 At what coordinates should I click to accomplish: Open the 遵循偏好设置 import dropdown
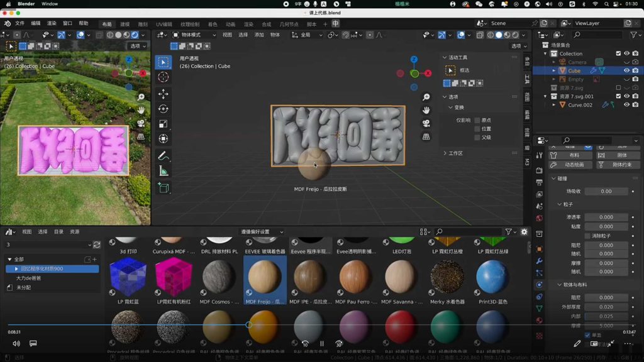tap(262, 232)
